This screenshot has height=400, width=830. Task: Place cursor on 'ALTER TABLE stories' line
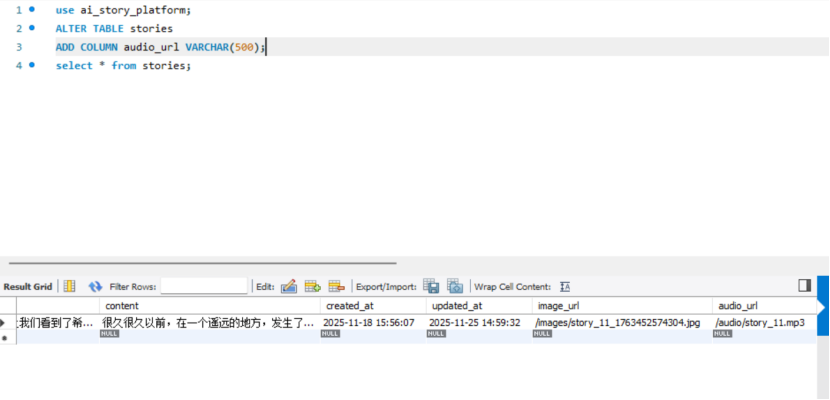tap(114, 29)
